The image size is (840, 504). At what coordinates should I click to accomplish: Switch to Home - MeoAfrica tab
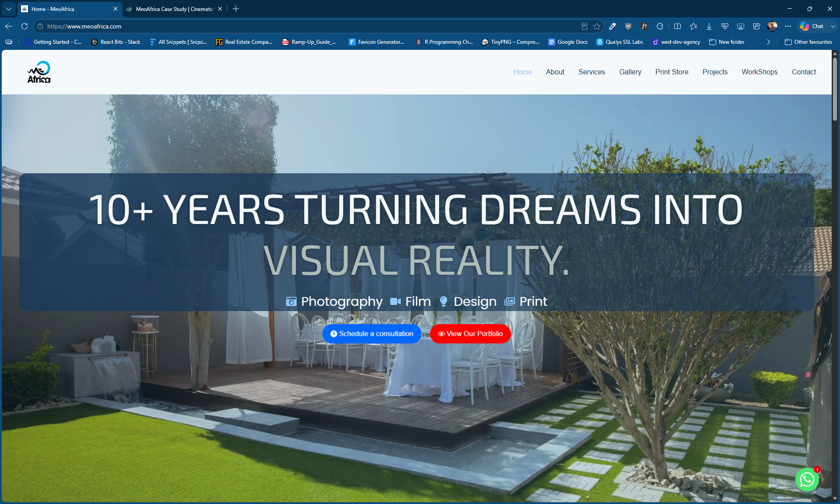click(x=70, y=9)
